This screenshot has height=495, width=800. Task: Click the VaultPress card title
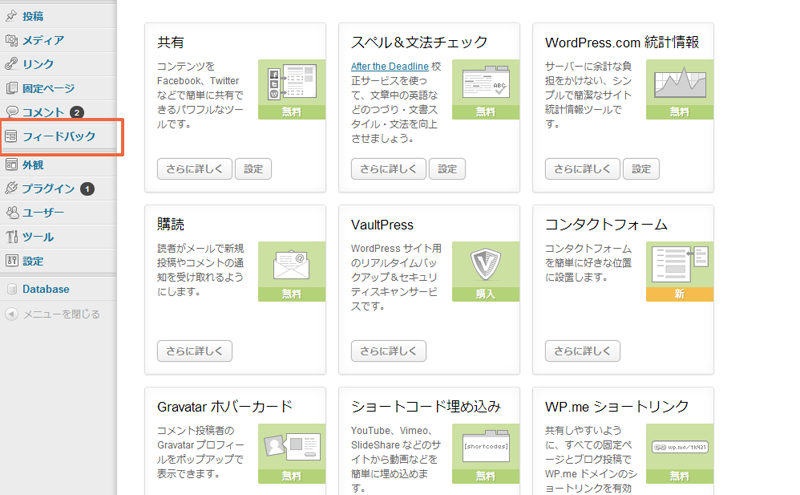382,225
